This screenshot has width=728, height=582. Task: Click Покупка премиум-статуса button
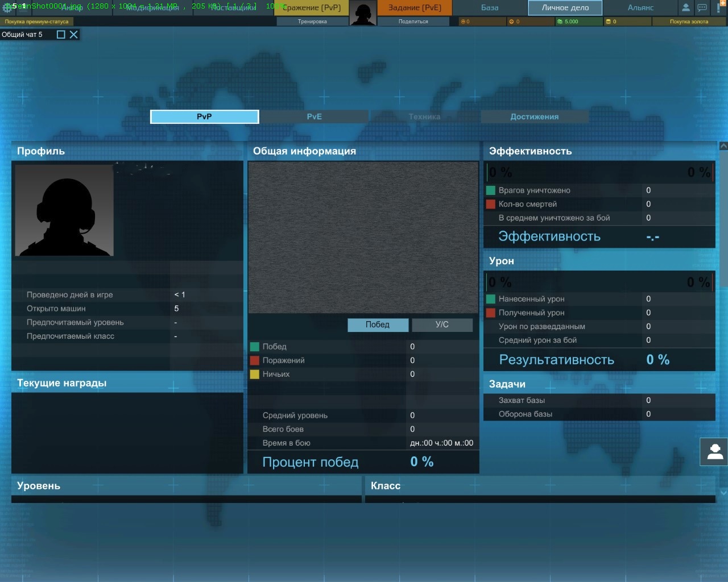tap(37, 22)
